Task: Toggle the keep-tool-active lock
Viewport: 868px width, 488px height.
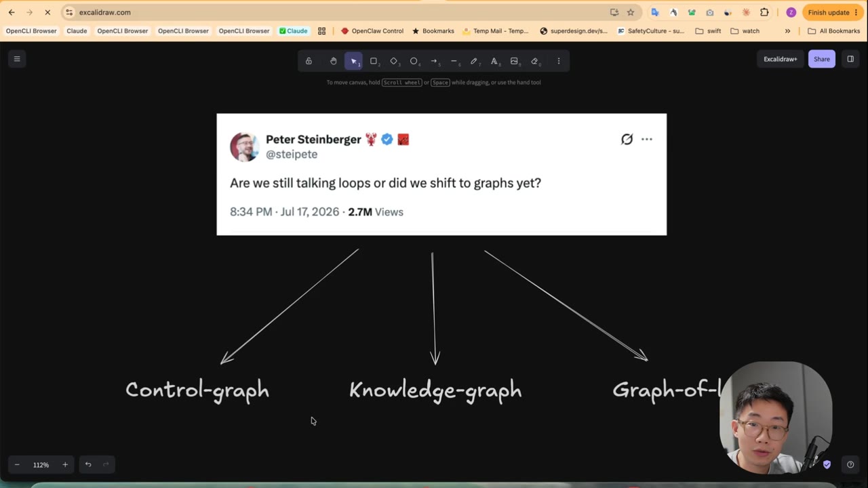Action: (x=309, y=61)
